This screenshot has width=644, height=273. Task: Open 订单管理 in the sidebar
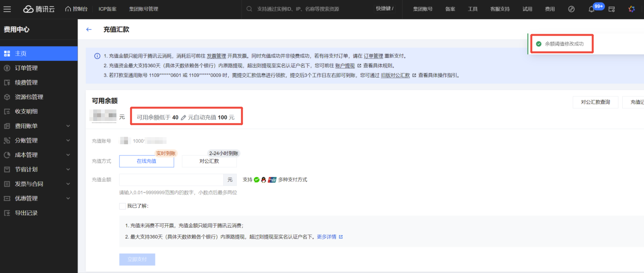coord(26,68)
